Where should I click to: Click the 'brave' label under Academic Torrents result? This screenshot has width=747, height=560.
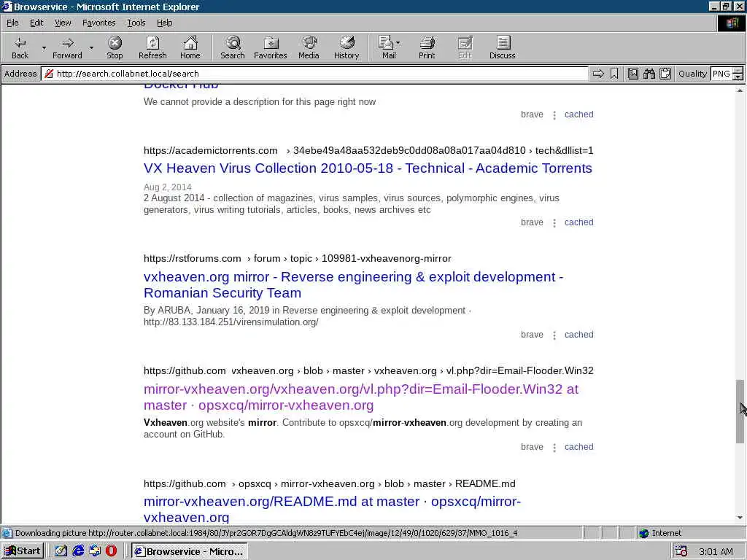click(532, 222)
